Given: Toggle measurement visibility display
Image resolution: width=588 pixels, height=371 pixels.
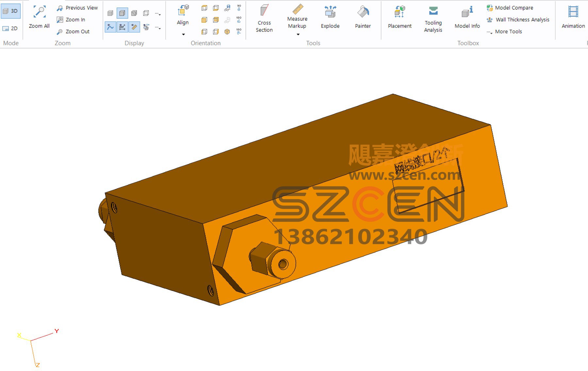Looking at the screenshot, I should tap(134, 27).
